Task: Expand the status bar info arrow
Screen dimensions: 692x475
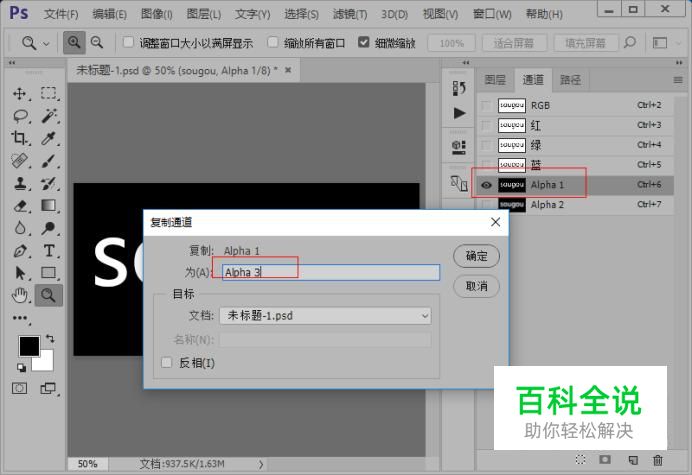Action: [x=261, y=464]
